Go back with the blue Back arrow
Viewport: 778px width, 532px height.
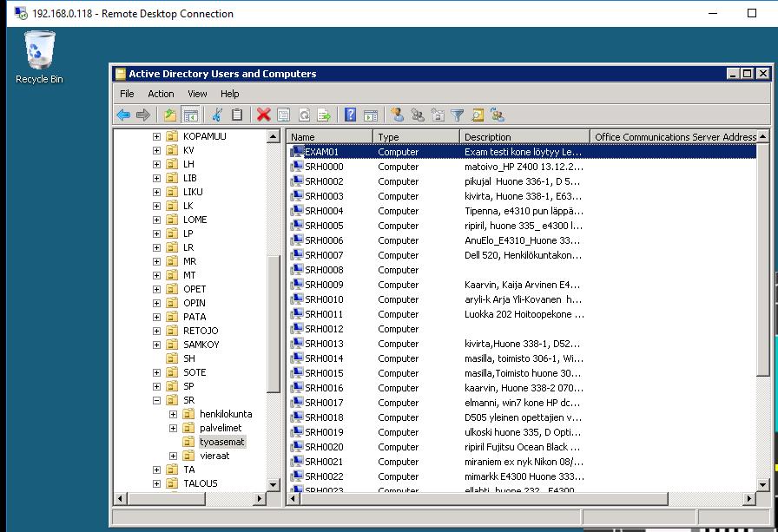coord(123,115)
